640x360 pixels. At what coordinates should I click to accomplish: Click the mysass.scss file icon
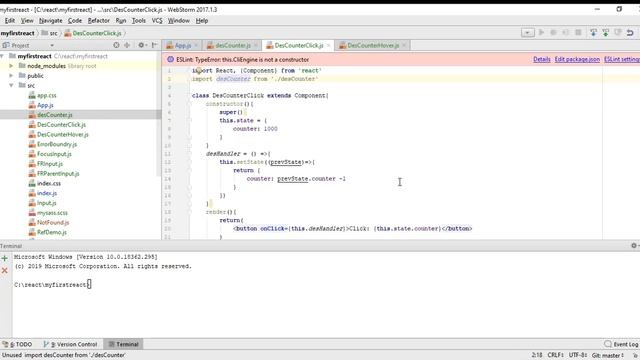pyautogui.click(x=32, y=213)
